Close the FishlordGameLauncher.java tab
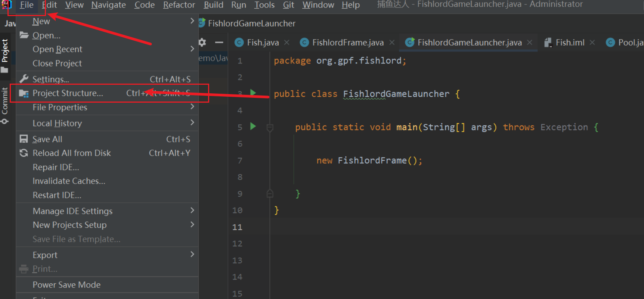Screen dimensions: 644x299 pyautogui.click(x=529, y=43)
